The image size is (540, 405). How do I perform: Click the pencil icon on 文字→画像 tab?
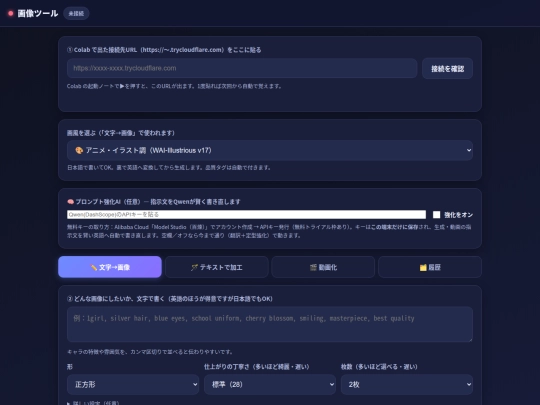tap(94, 267)
